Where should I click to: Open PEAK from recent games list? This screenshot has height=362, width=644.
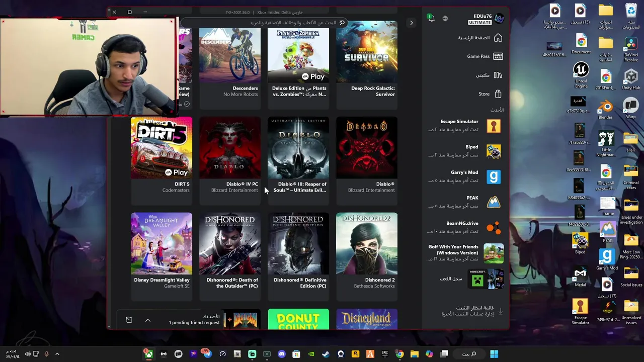464,202
